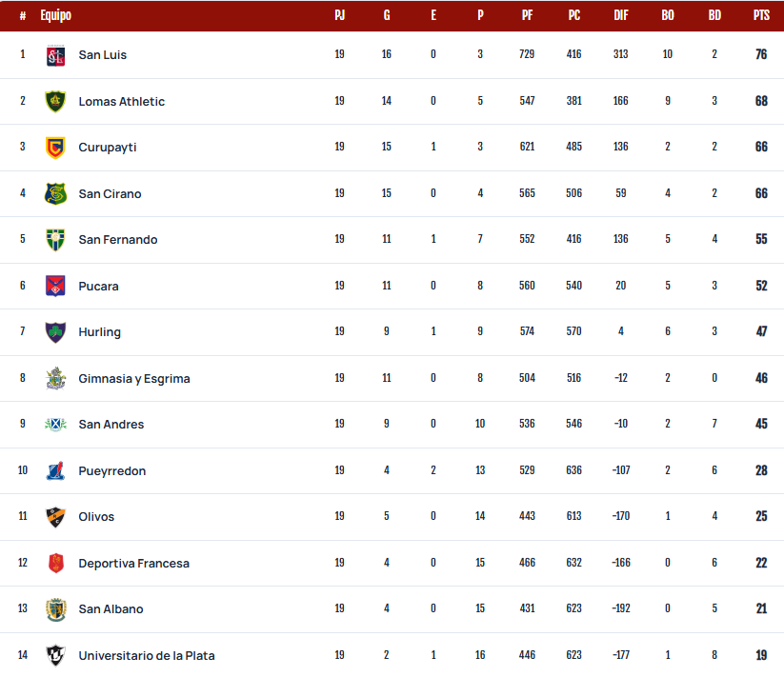Click the San Luis club crest
784x677 pixels.
(55, 55)
